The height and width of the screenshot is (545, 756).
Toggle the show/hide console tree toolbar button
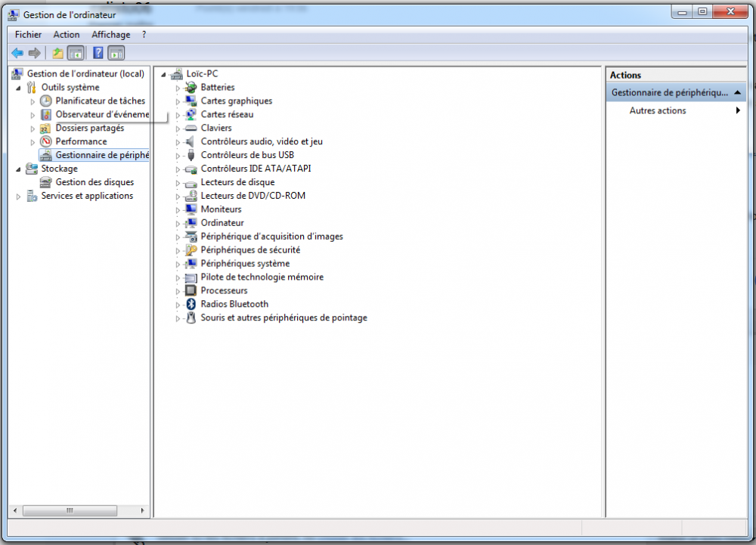pyautogui.click(x=76, y=53)
